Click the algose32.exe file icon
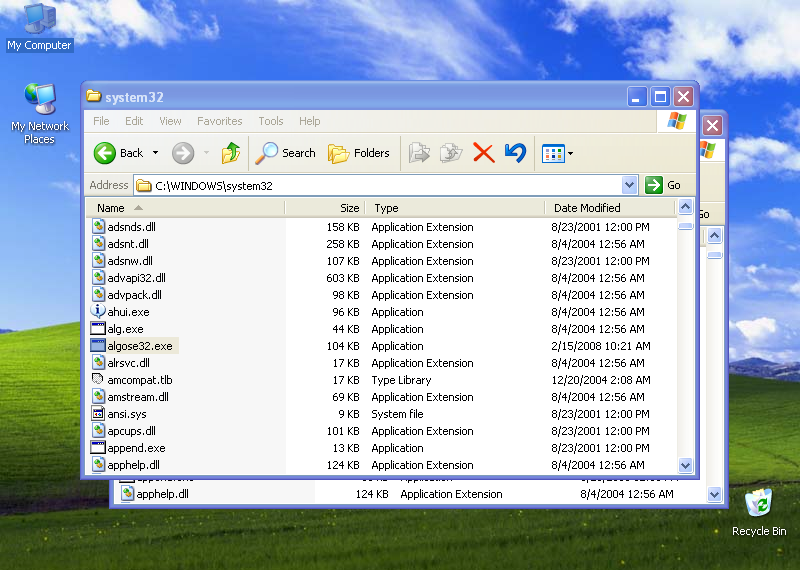Image resolution: width=800 pixels, height=570 pixels. (98, 345)
